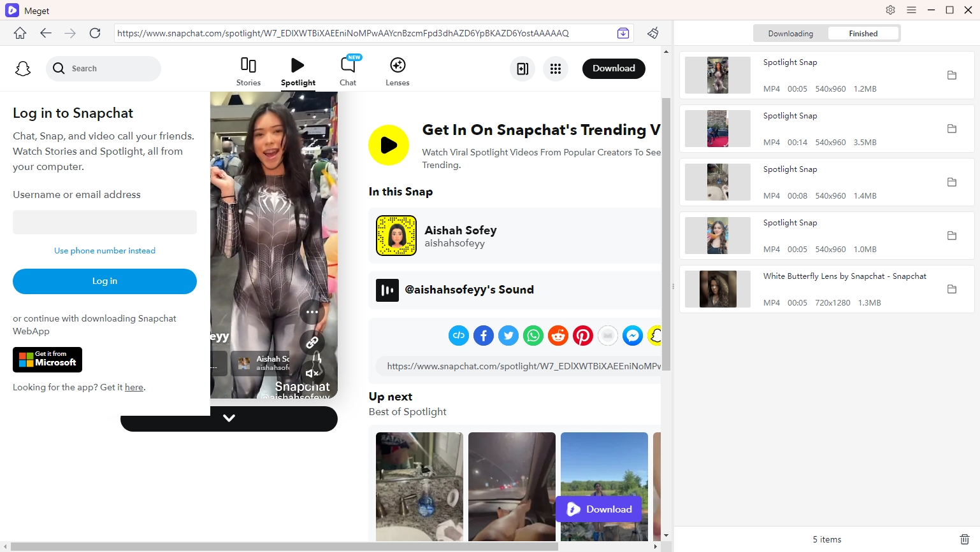The image size is (980, 552).
Task: Play the yellow Spotlight play button
Action: coord(389,145)
